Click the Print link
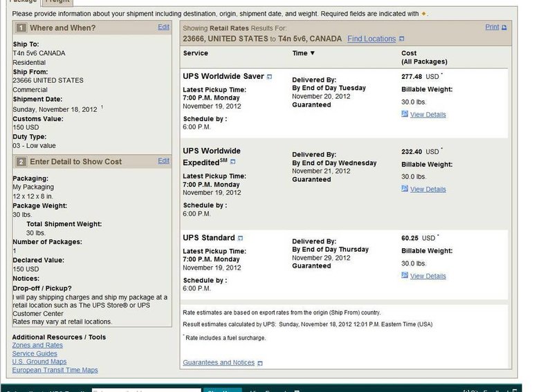The image size is (552, 392). pos(492,27)
